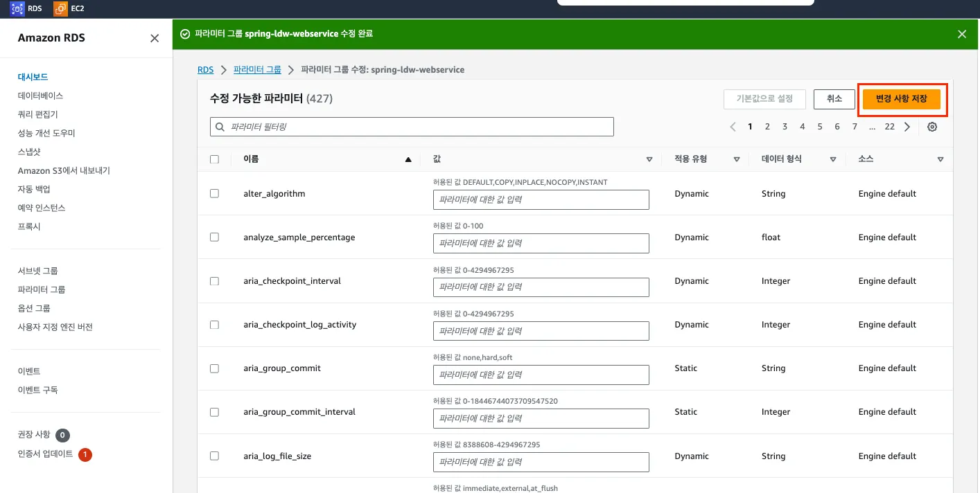980x493 pixels.
Task: Go to page 5 of parameters
Action: (820, 127)
